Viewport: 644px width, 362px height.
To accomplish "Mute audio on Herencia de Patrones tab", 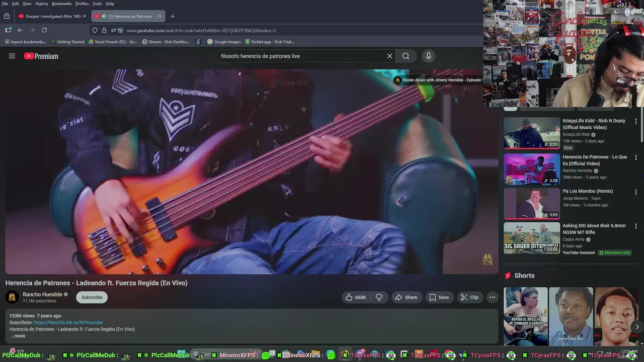I will (x=104, y=16).
